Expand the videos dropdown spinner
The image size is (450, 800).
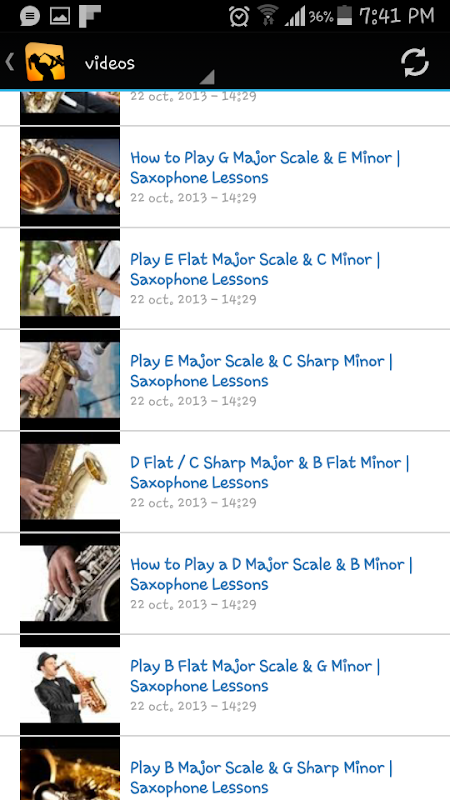(149, 64)
